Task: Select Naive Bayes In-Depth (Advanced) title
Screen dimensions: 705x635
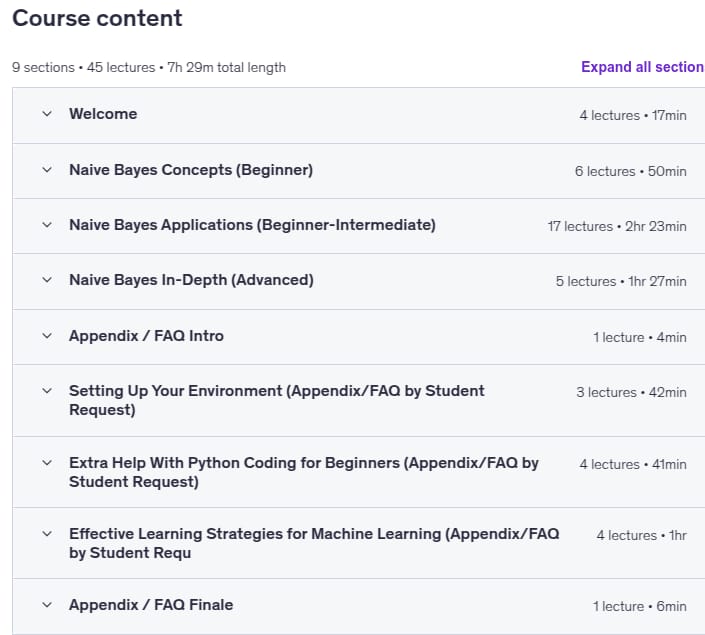Action: click(x=191, y=280)
